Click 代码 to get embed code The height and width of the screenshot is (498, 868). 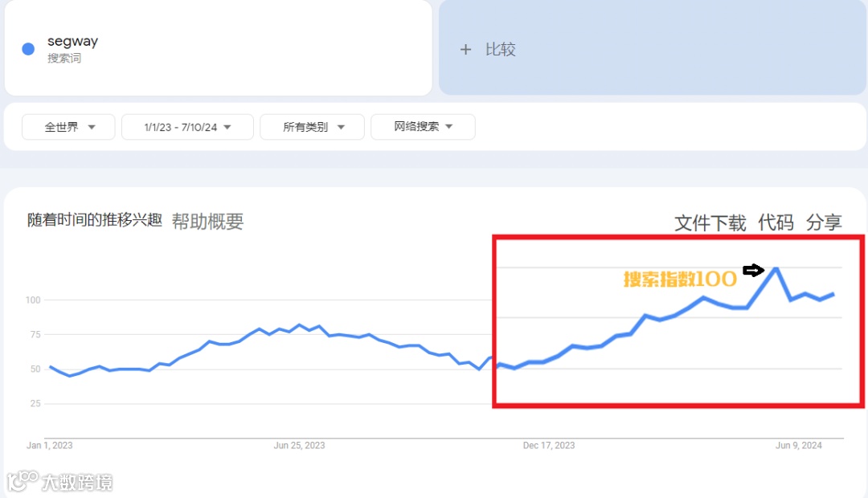(776, 222)
